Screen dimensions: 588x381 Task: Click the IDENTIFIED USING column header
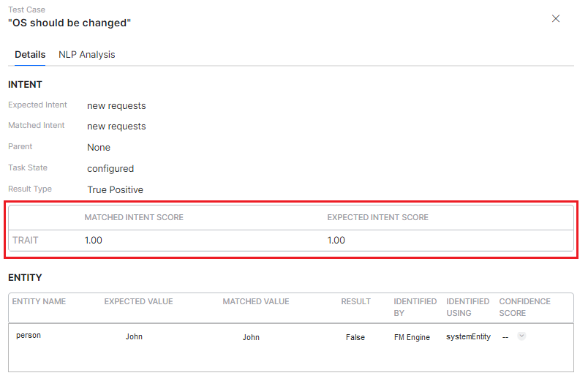(x=467, y=307)
